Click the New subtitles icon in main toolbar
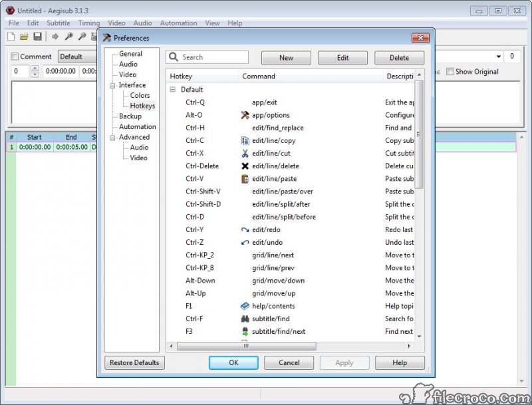 11,37
